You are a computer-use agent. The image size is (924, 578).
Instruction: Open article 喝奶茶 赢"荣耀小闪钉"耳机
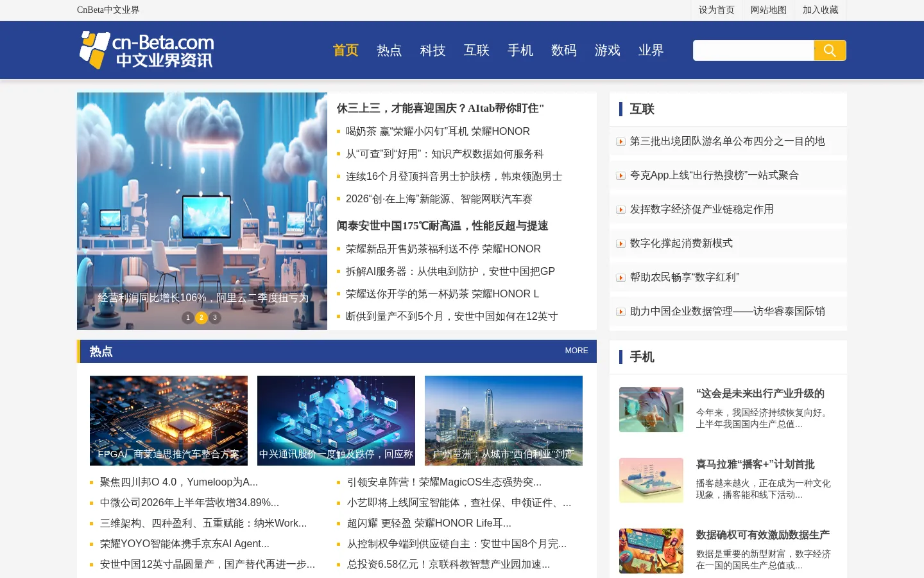coord(438,132)
